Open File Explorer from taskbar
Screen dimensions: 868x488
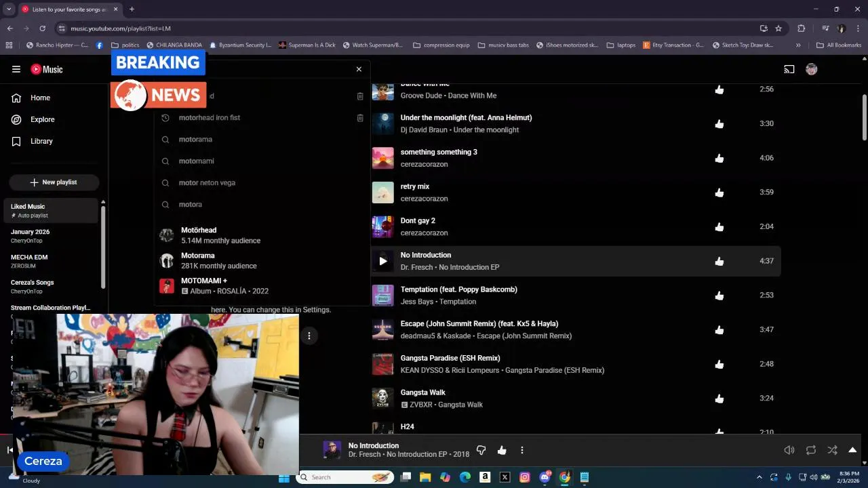click(425, 477)
